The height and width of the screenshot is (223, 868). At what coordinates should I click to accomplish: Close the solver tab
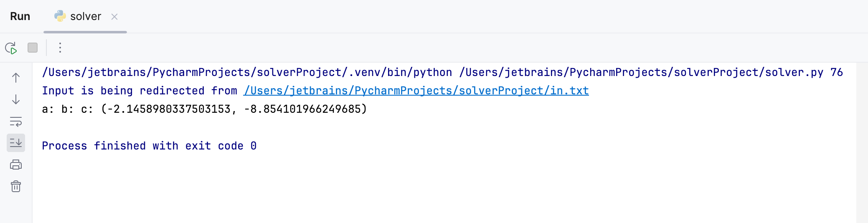click(114, 17)
